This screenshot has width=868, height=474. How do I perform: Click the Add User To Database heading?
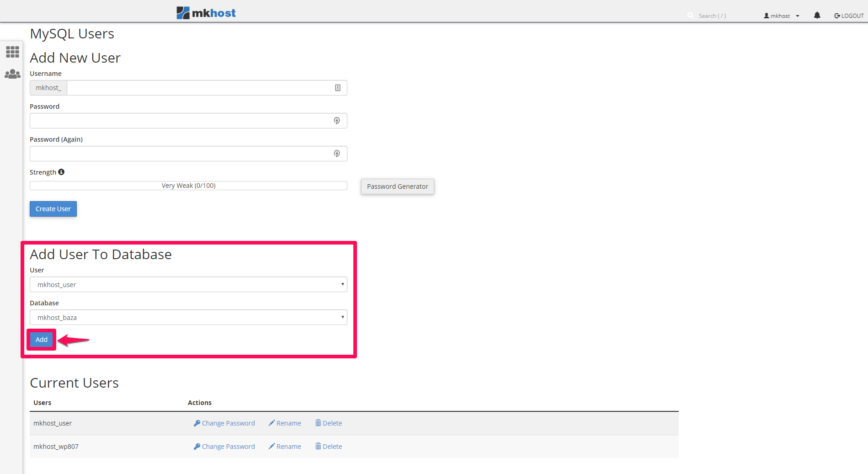coord(101,254)
